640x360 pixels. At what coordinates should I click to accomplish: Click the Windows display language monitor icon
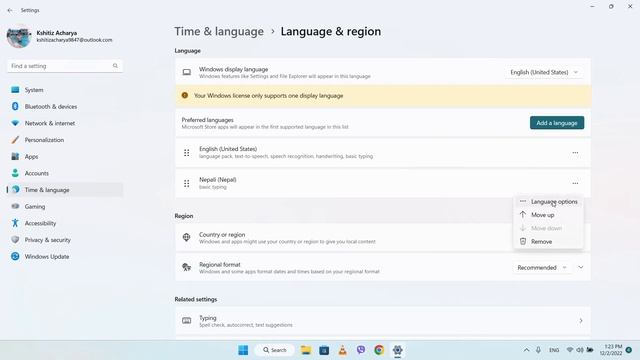pos(187,72)
